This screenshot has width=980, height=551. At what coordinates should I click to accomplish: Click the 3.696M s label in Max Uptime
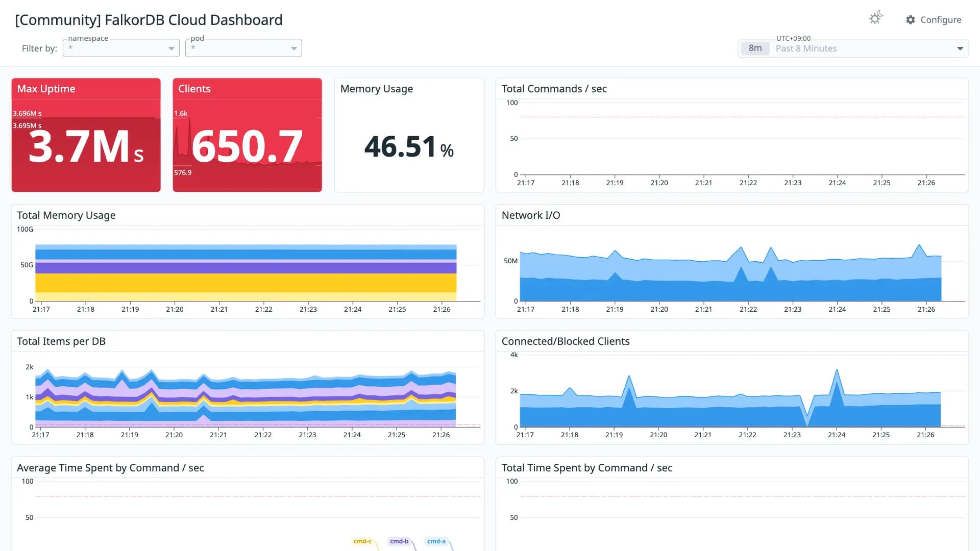coord(27,113)
